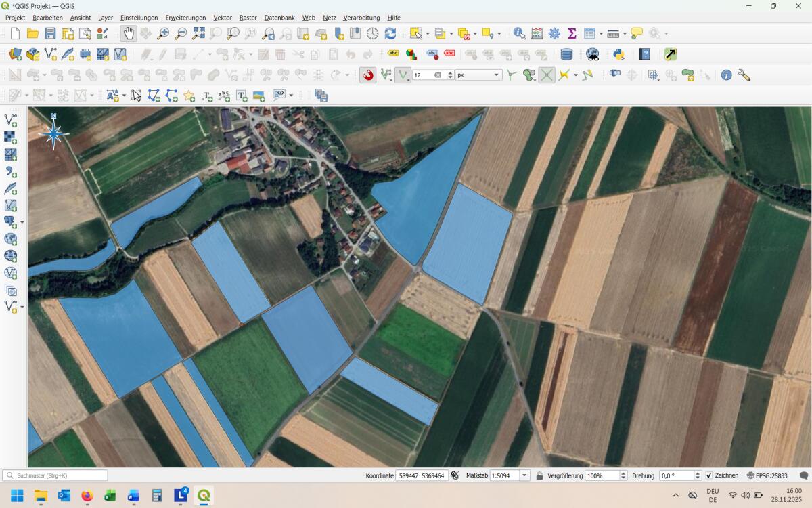
Task: Expand the Select Features dropdown arrow
Action: (427, 33)
